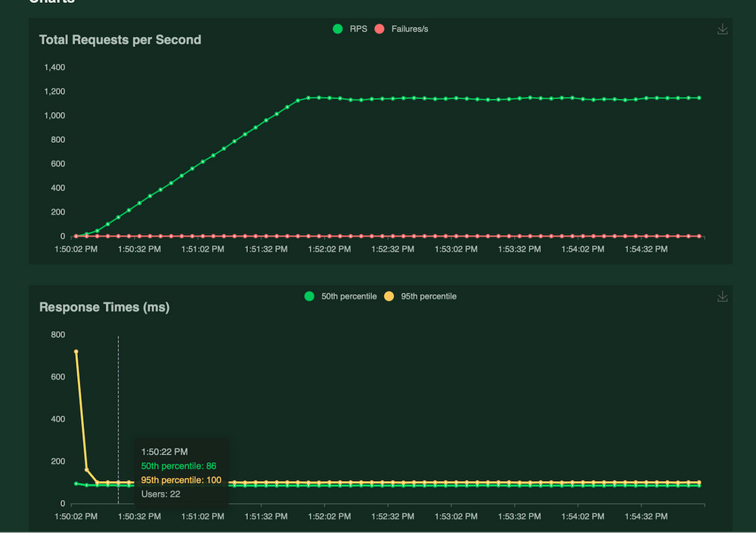Click the yellow 95th percentile legend dot
This screenshot has width=756, height=533.
pos(388,296)
